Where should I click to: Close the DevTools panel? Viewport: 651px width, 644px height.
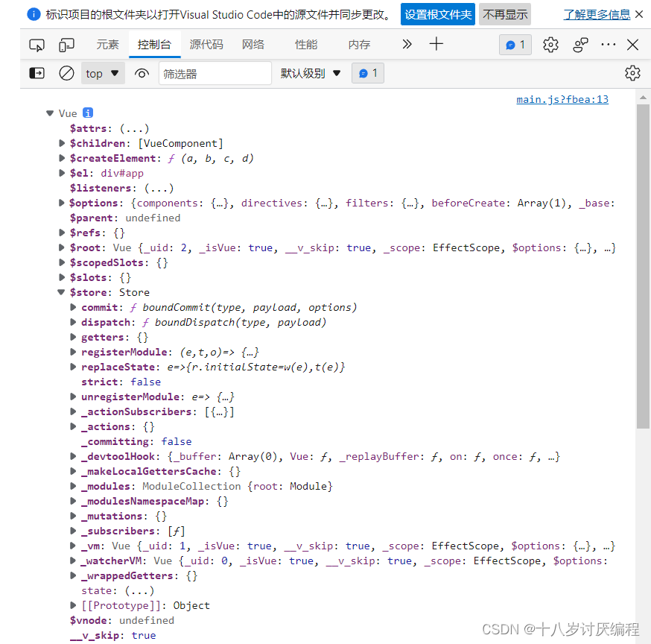(632, 45)
